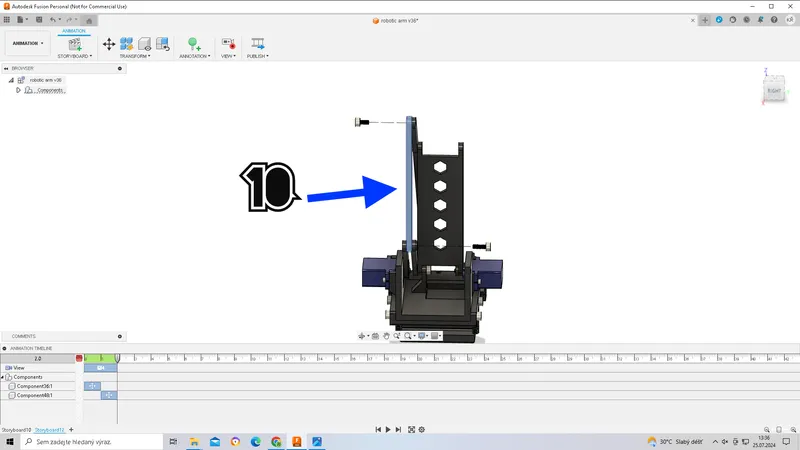Viewport: 800px width, 450px height.
Task: Open the data panel grid icon
Action: pyautogui.click(x=7, y=20)
